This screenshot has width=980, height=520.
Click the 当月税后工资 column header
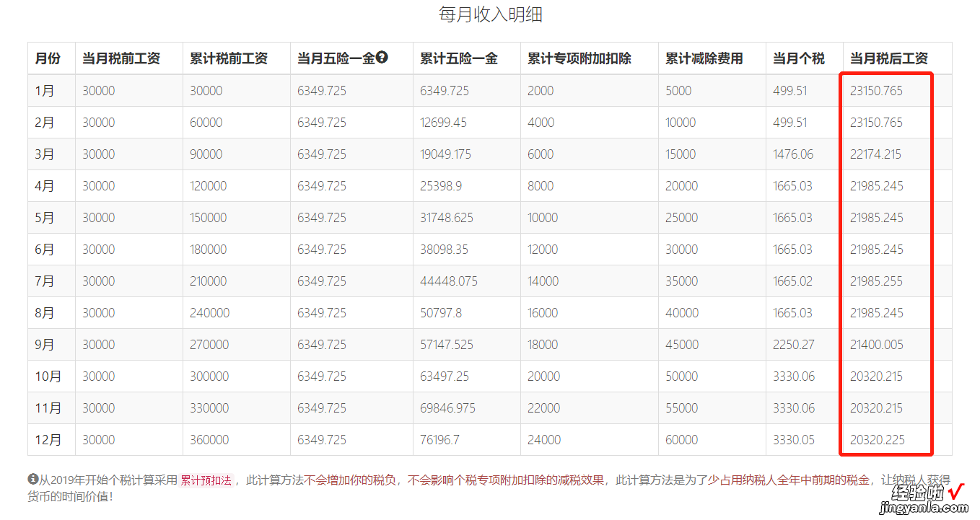pos(889,58)
